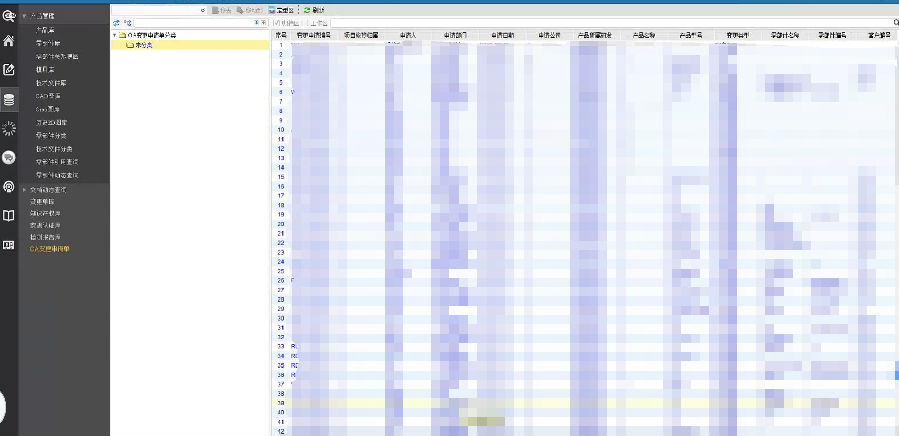Toggle the greyed checkbox left of table filter

point(277,23)
